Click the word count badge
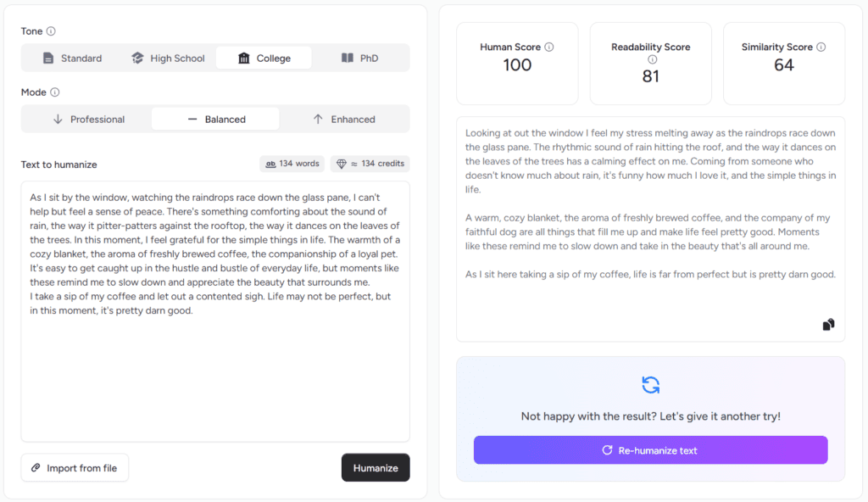 pyautogui.click(x=292, y=164)
